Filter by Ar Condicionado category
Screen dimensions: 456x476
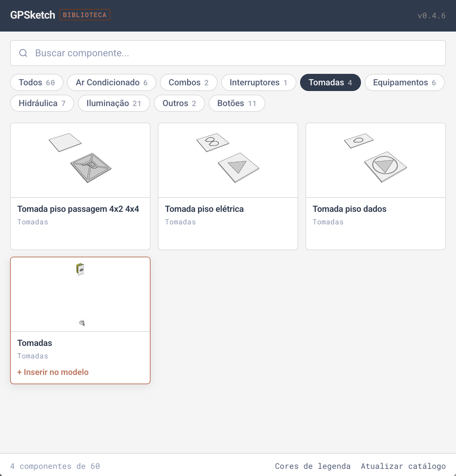[x=112, y=82]
